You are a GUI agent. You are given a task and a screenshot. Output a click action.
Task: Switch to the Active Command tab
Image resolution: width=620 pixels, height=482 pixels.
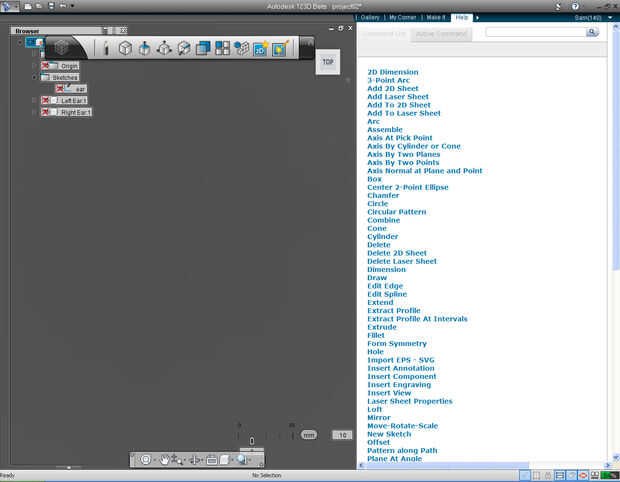441,34
